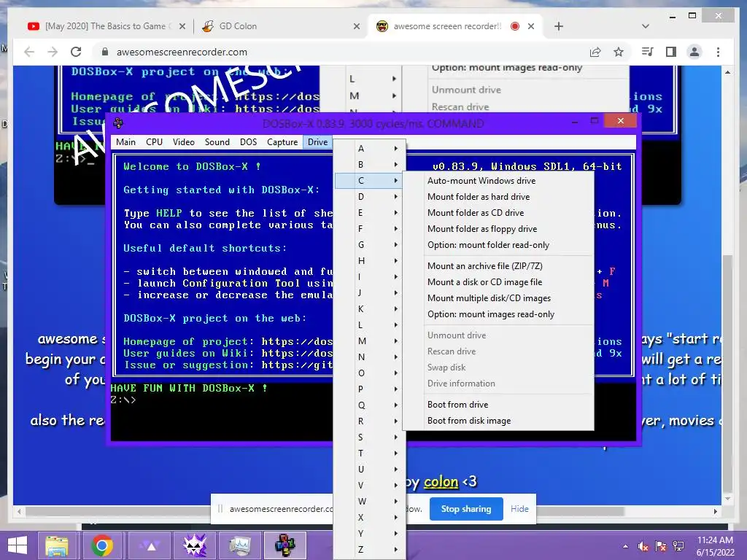Click the share page icon in address bar
747x560 pixels.
click(595, 52)
